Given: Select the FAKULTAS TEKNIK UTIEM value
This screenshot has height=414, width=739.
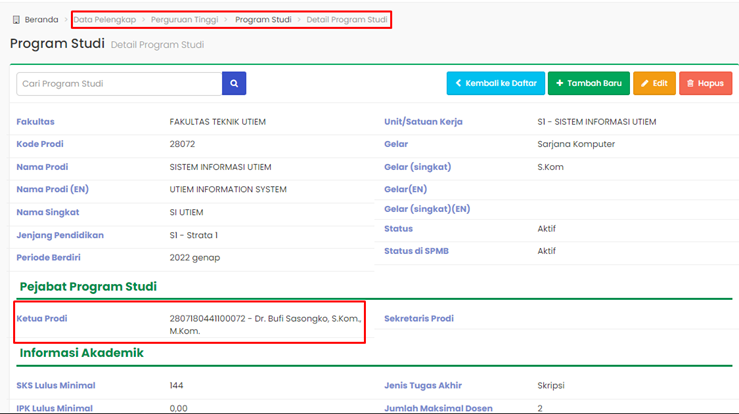Looking at the screenshot, I should [218, 122].
